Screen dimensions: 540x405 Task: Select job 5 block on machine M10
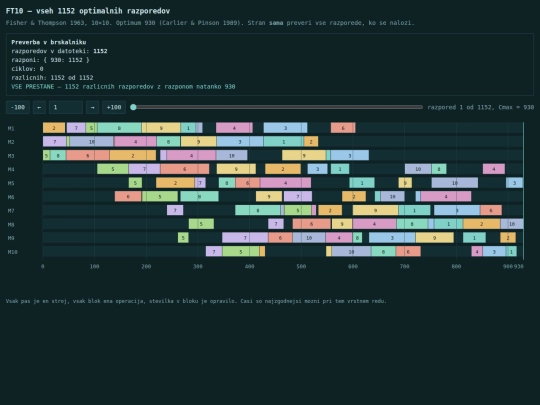point(241,252)
